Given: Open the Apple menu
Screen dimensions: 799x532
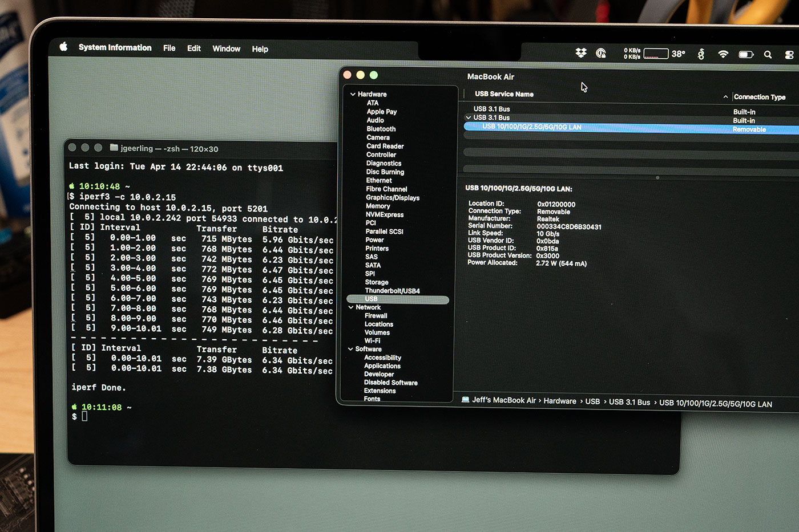Looking at the screenshot, I should pyautogui.click(x=63, y=47).
